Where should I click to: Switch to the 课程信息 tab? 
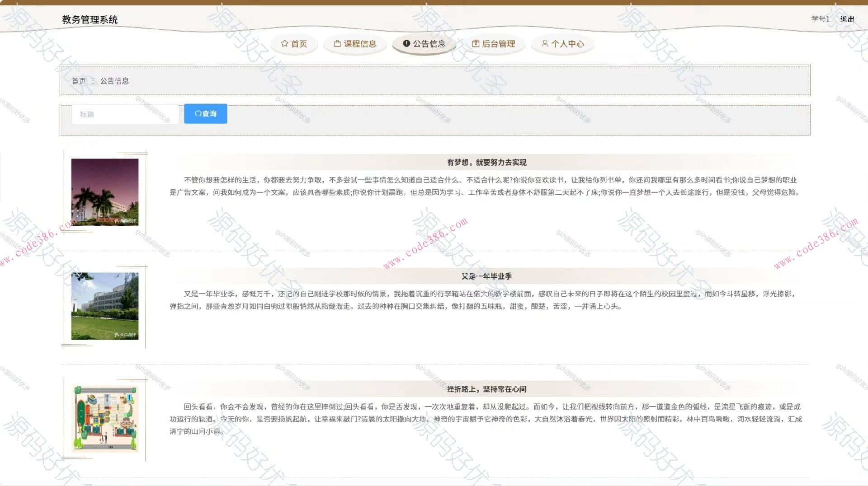pos(354,43)
